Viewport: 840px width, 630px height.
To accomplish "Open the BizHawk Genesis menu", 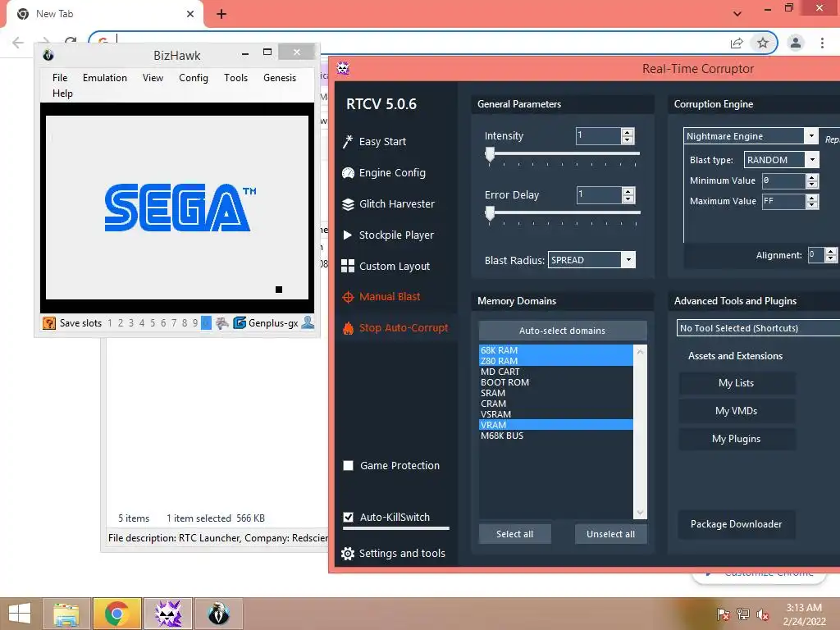I will pyautogui.click(x=280, y=78).
